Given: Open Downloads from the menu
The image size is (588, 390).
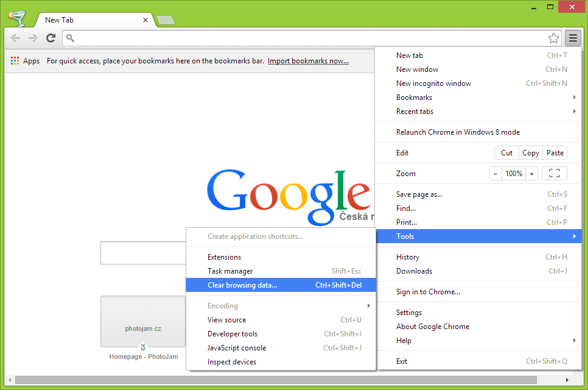Looking at the screenshot, I should tap(478, 271).
